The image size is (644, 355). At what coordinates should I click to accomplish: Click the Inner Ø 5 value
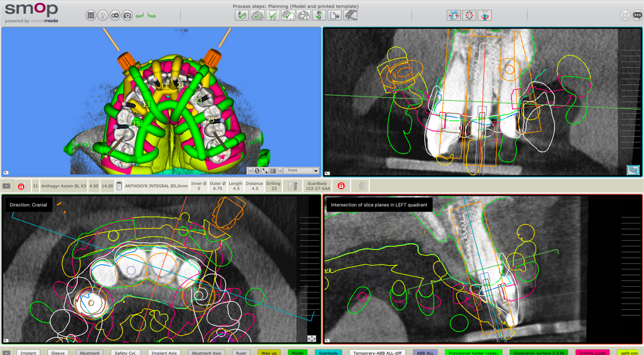[x=199, y=186]
